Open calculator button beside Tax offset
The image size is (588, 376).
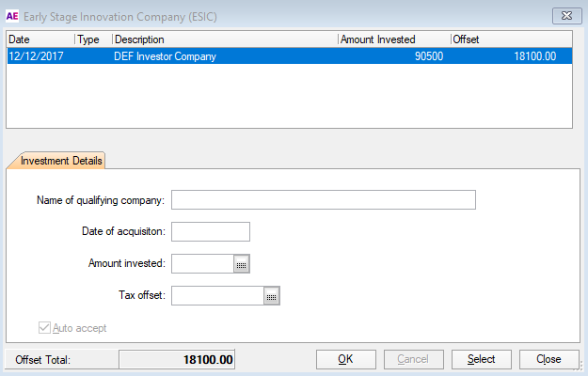coord(272,296)
